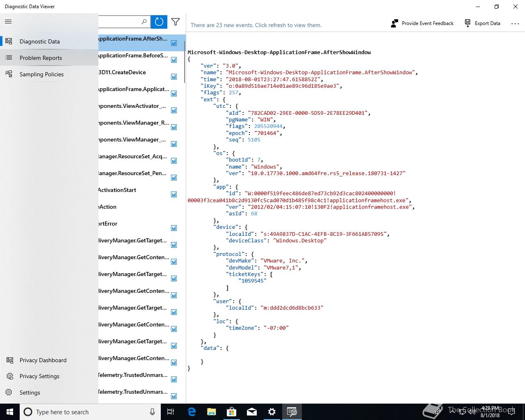Click the user "localId" m:ddd2dcd6d8bcb633 line
This screenshot has height=420, width=525.
click(274, 308)
